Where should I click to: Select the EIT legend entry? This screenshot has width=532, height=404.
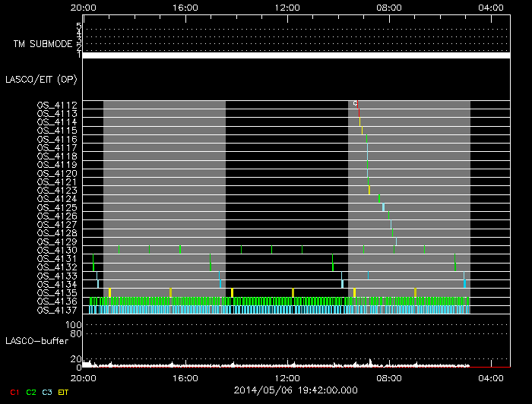pos(64,392)
